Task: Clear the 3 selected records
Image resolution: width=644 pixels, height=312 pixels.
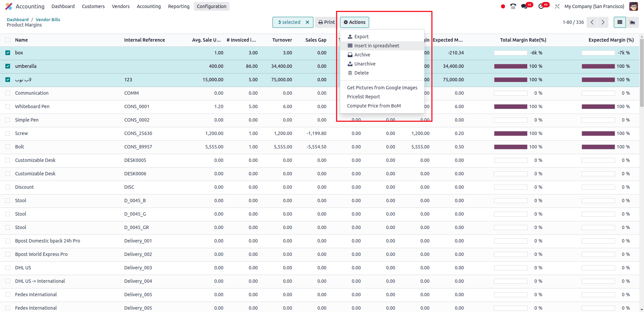Action: [x=307, y=22]
